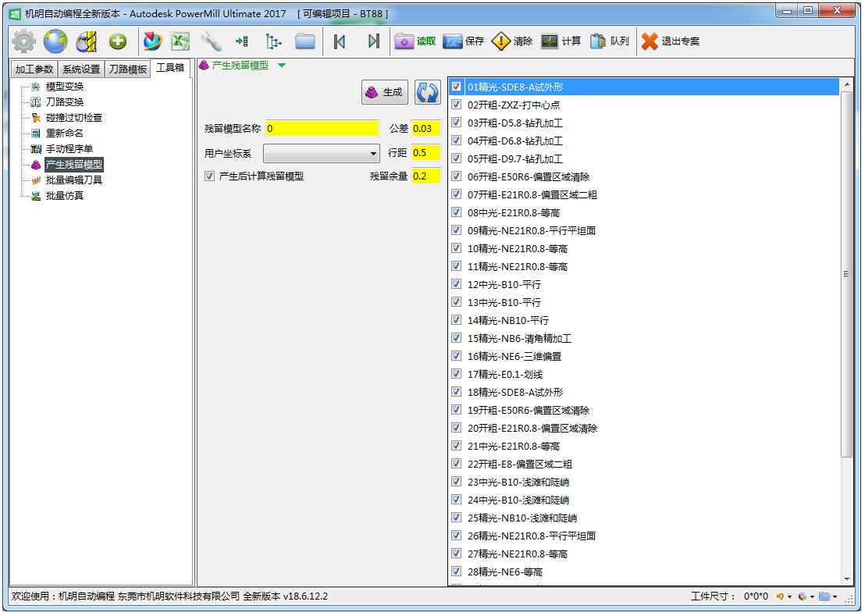Select 20开粗-E21R0.8-偏置区域清除 row text

(x=532, y=429)
